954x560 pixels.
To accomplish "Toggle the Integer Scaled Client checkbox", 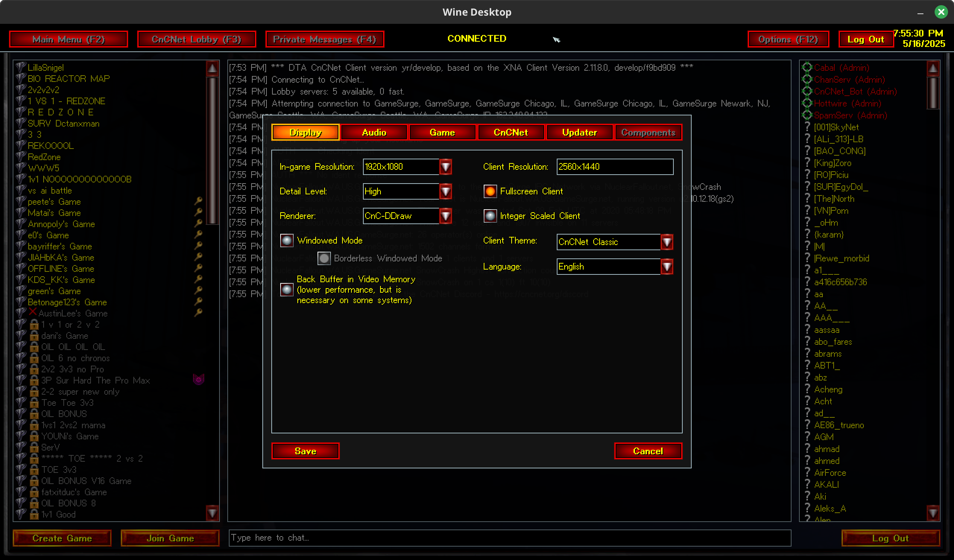I will point(490,216).
